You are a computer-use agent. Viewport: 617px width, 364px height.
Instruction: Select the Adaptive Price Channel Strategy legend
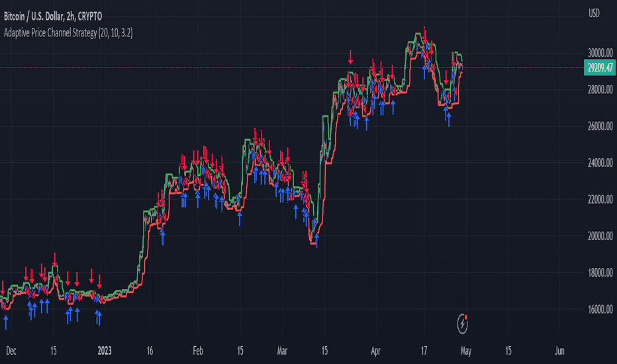click(68, 33)
